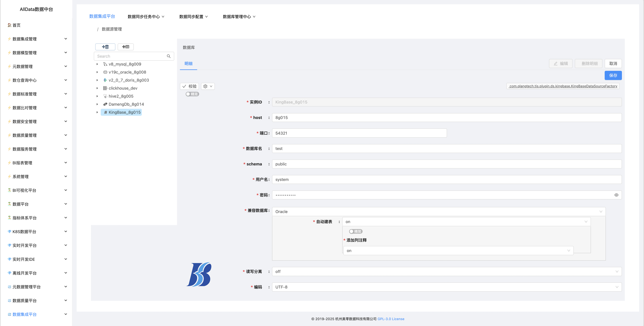Open the gear settings menu beside 校验

pyautogui.click(x=208, y=86)
